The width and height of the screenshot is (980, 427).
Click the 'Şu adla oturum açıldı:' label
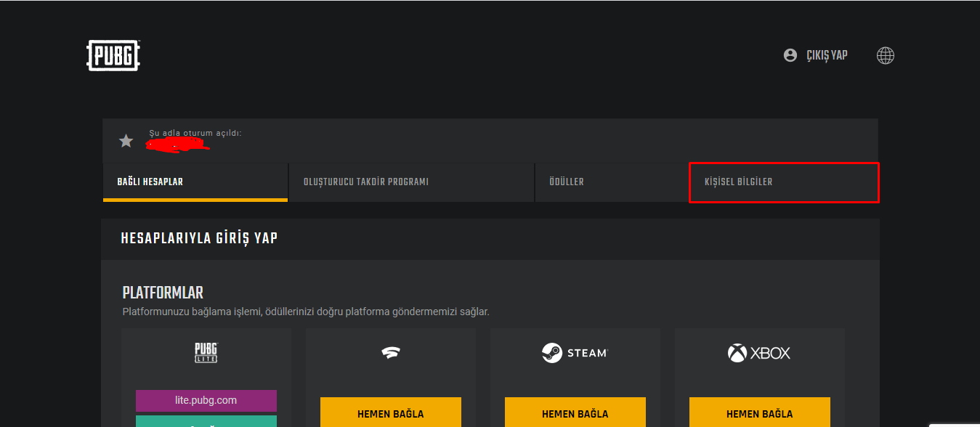point(195,133)
